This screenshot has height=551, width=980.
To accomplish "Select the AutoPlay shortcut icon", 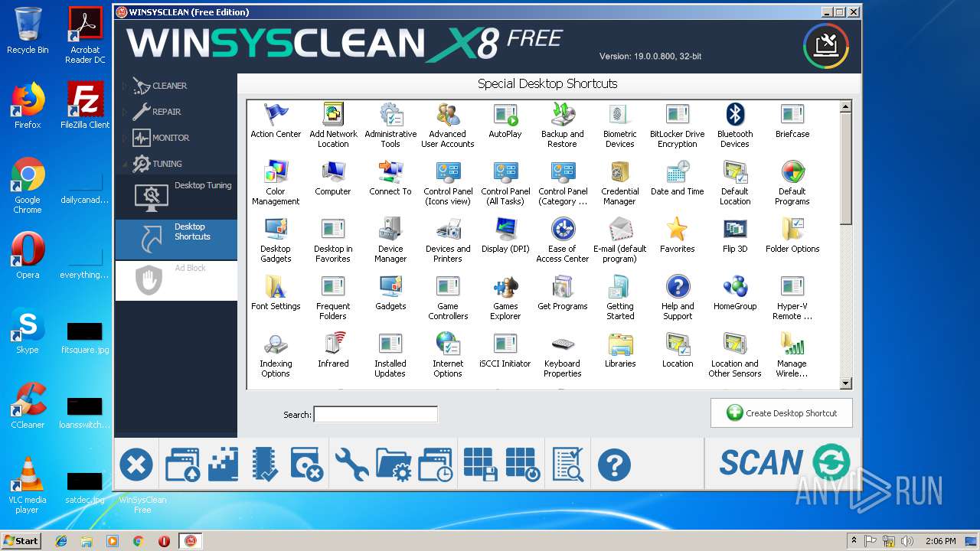I will pyautogui.click(x=505, y=115).
